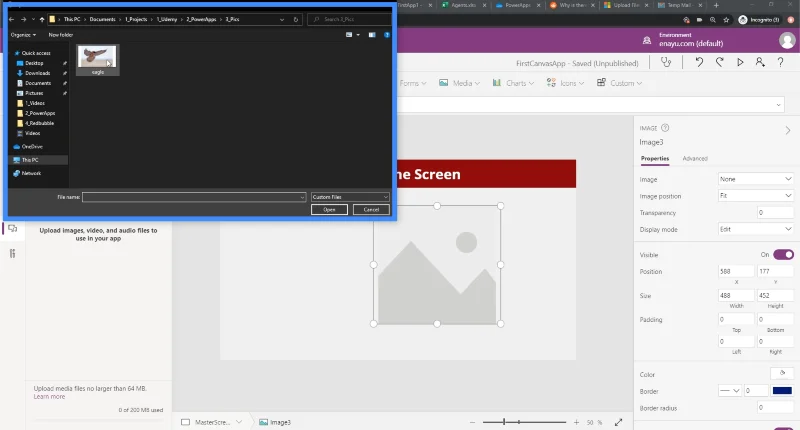Screen dimensions: 800x430
Task: Click the Learn more link
Action: [49, 397]
